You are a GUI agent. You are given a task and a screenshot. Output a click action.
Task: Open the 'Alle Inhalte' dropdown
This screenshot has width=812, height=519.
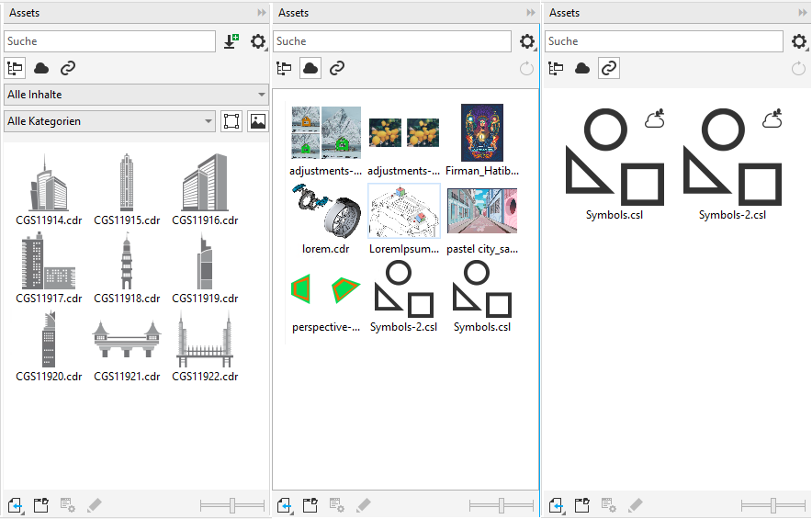click(136, 95)
